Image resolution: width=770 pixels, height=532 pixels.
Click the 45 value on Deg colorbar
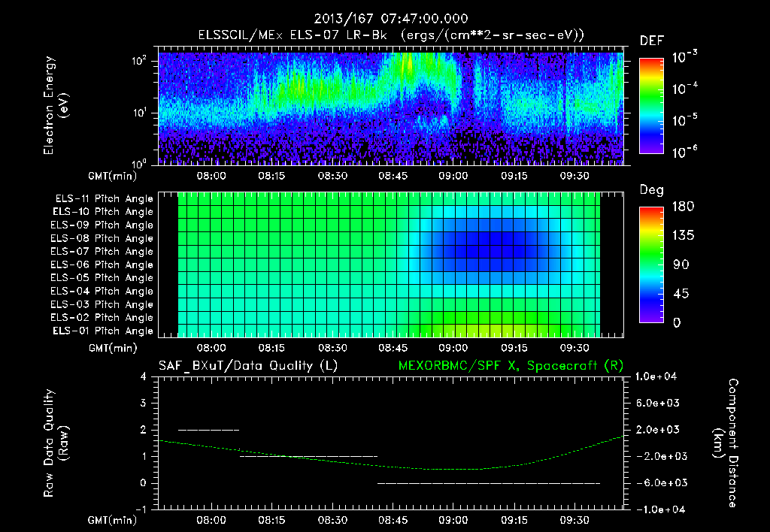[680, 294]
